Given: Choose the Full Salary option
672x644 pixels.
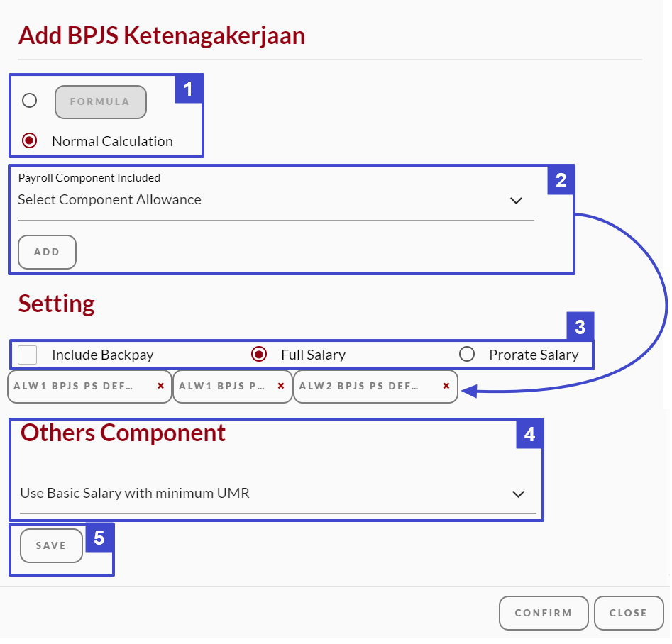Looking at the screenshot, I should (259, 355).
